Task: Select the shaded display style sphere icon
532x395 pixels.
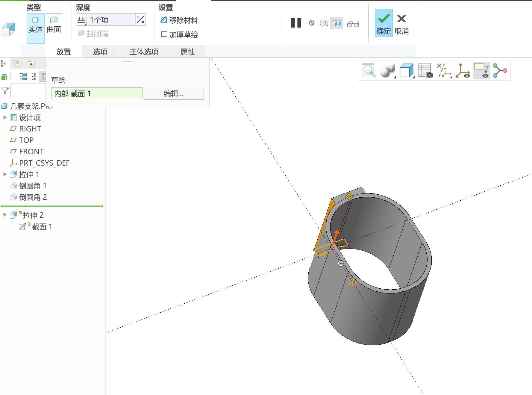Action: [387, 71]
